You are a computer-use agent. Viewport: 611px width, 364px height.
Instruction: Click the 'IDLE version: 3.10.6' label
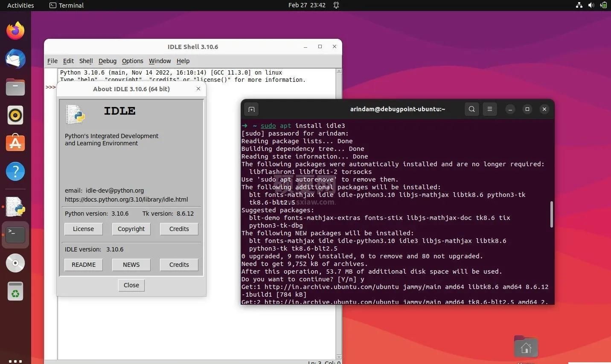coord(94,249)
